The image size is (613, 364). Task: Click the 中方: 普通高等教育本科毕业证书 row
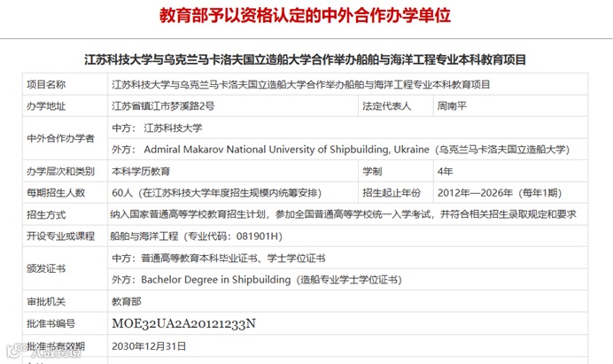point(347,258)
